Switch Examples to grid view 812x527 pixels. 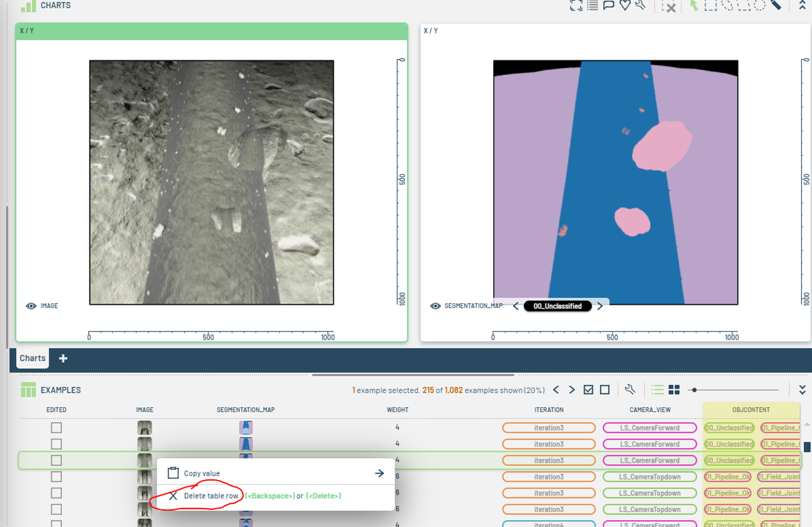click(x=674, y=390)
